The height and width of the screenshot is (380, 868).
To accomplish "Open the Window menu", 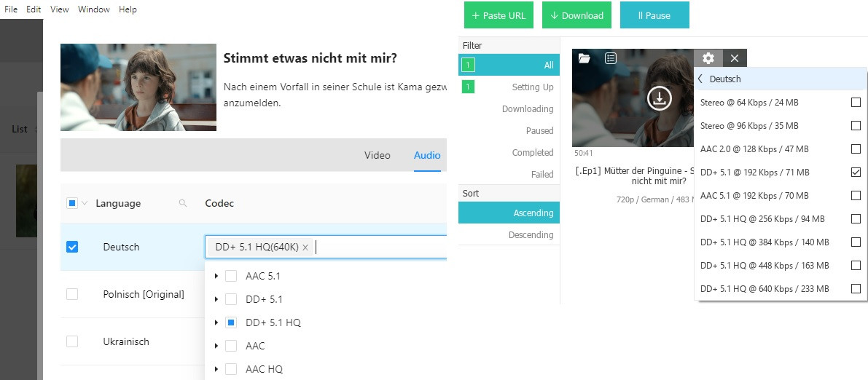I will coord(94,9).
